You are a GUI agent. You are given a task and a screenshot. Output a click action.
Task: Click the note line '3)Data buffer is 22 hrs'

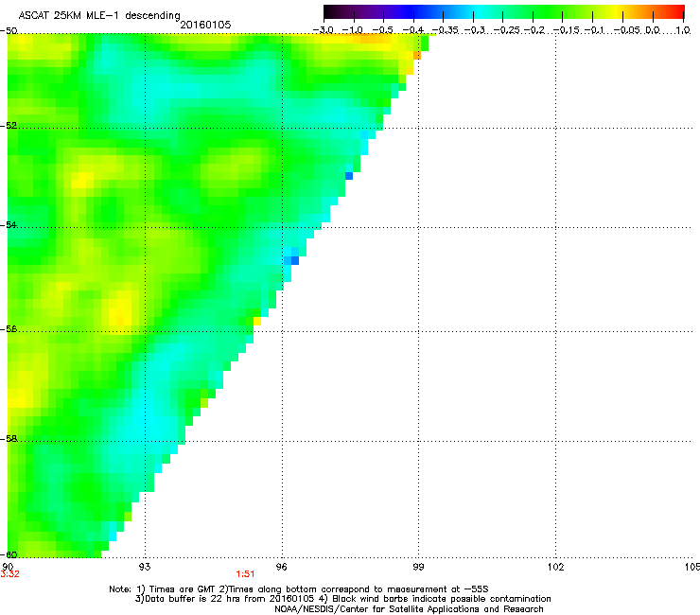tap(342, 599)
